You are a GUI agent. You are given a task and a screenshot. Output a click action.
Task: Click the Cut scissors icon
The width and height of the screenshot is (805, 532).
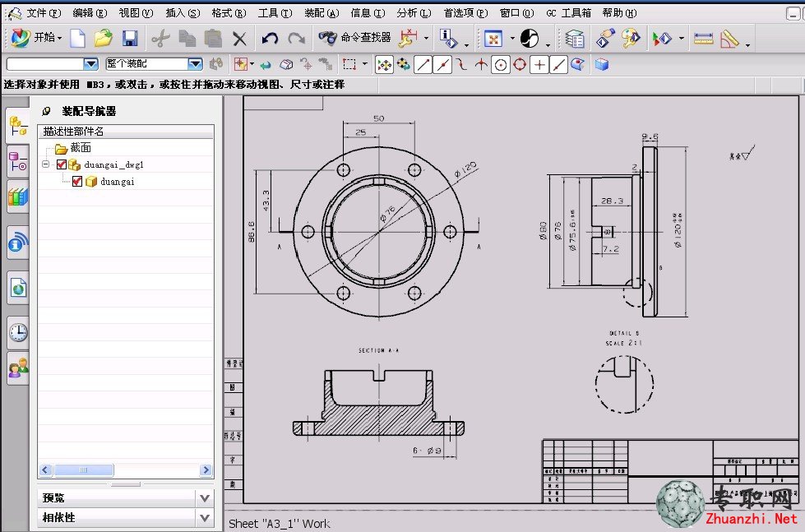(160, 39)
